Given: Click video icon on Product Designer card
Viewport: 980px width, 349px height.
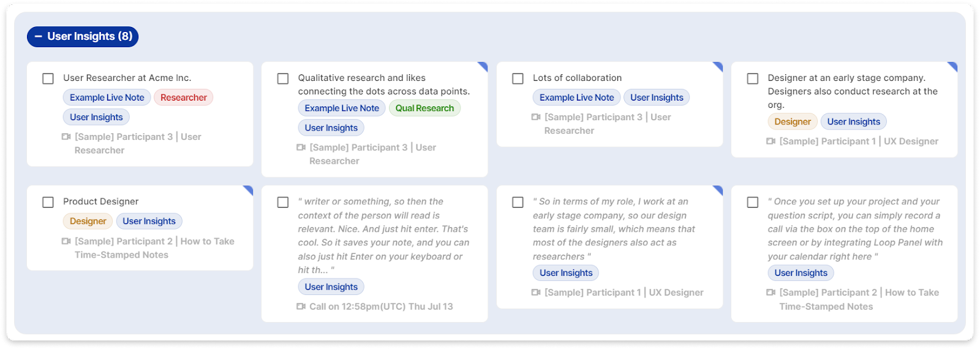Looking at the screenshot, I should [66, 242].
